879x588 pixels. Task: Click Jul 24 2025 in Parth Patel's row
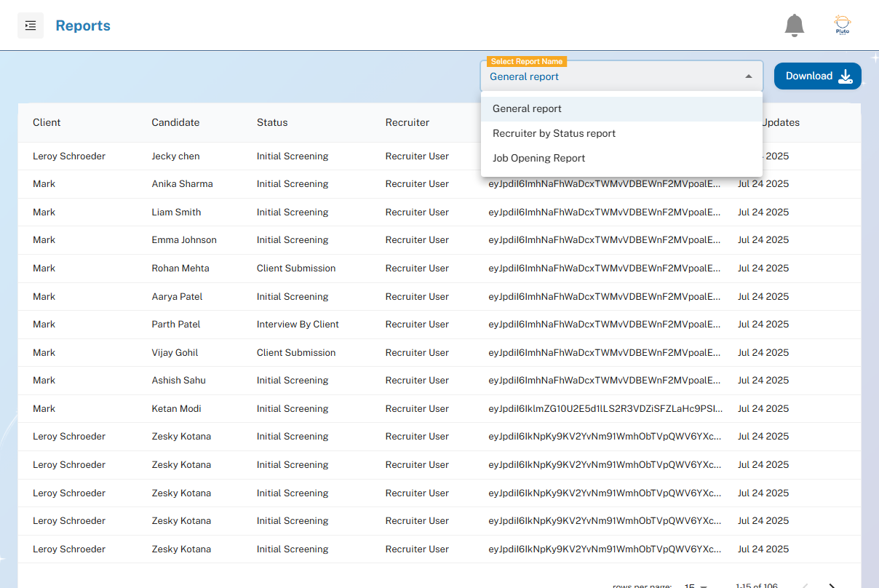[x=763, y=325]
